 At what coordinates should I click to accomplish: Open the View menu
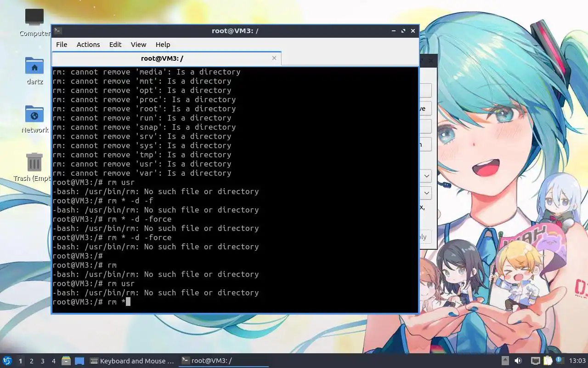138,45
